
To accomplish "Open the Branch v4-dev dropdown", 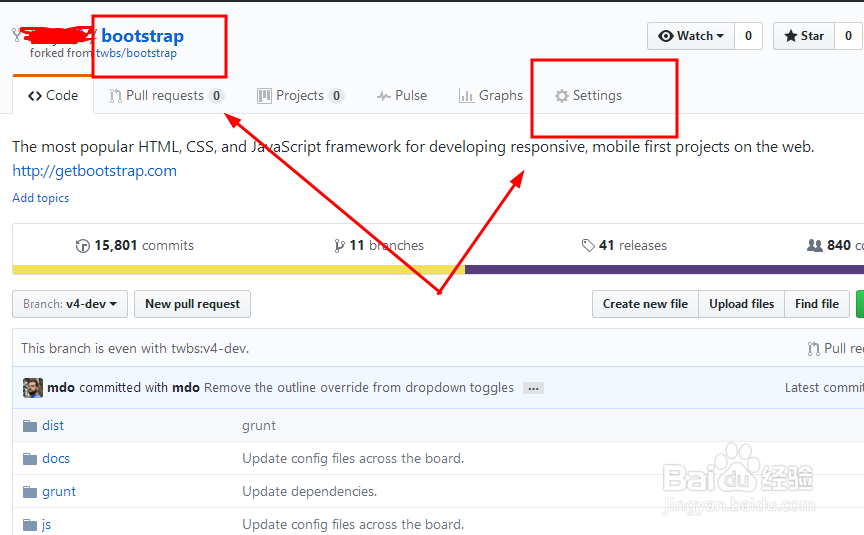I will tap(70, 304).
